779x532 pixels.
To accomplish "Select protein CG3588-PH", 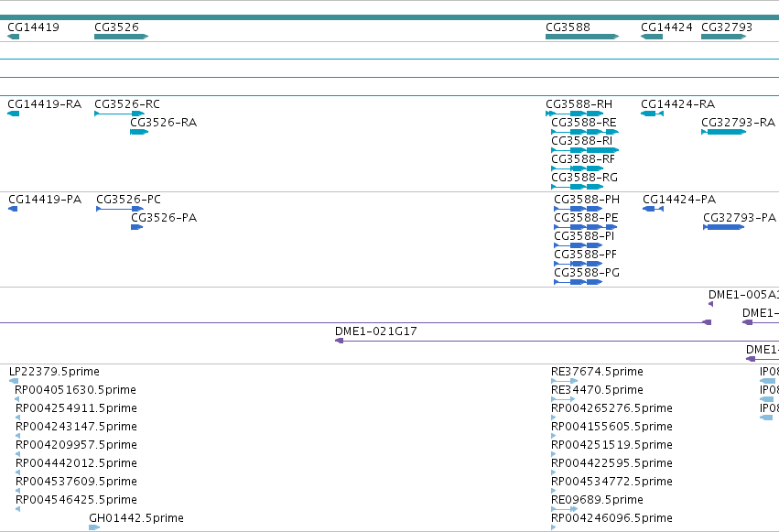I will [x=587, y=200].
